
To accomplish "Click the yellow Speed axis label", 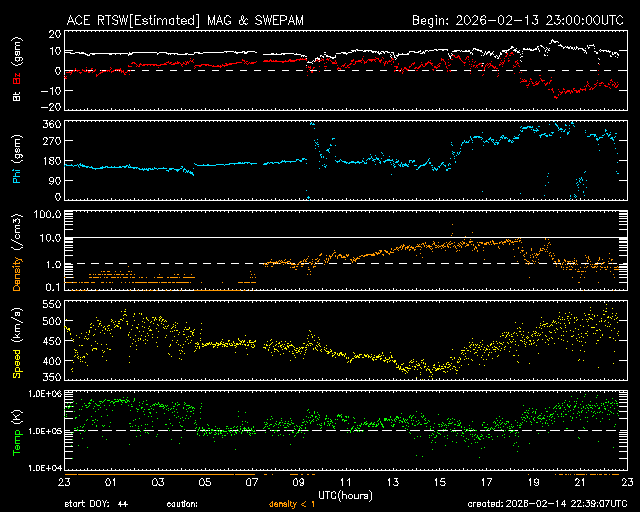I will tap(17, 363).
